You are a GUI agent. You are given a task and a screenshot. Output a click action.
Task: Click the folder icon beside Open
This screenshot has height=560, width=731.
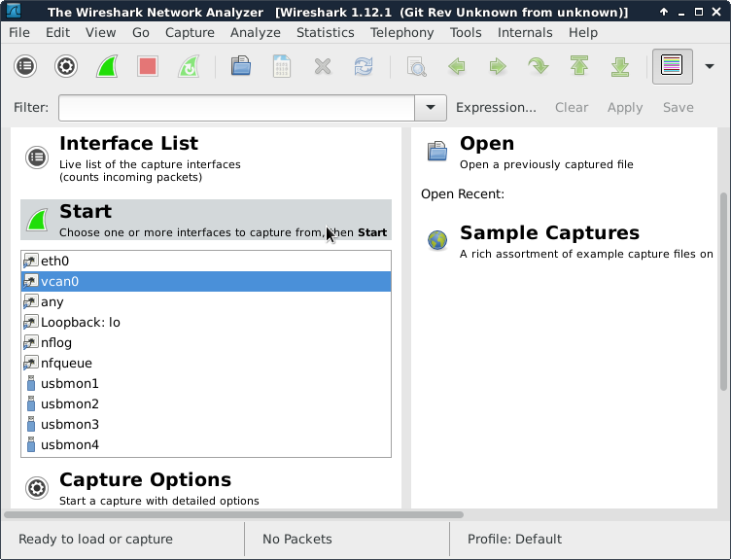pyautogui.click(x=437, y=151)
